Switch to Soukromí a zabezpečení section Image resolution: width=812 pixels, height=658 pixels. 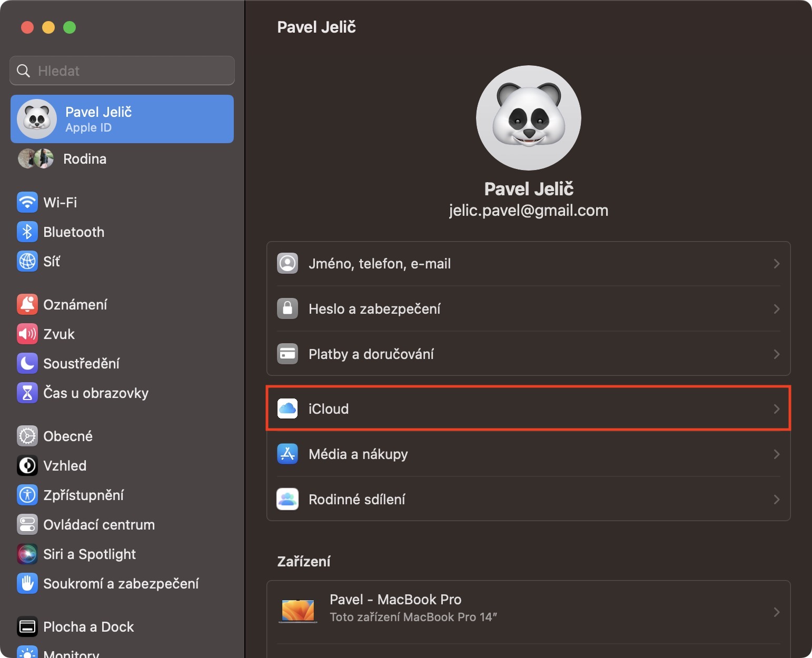[121, 583]
